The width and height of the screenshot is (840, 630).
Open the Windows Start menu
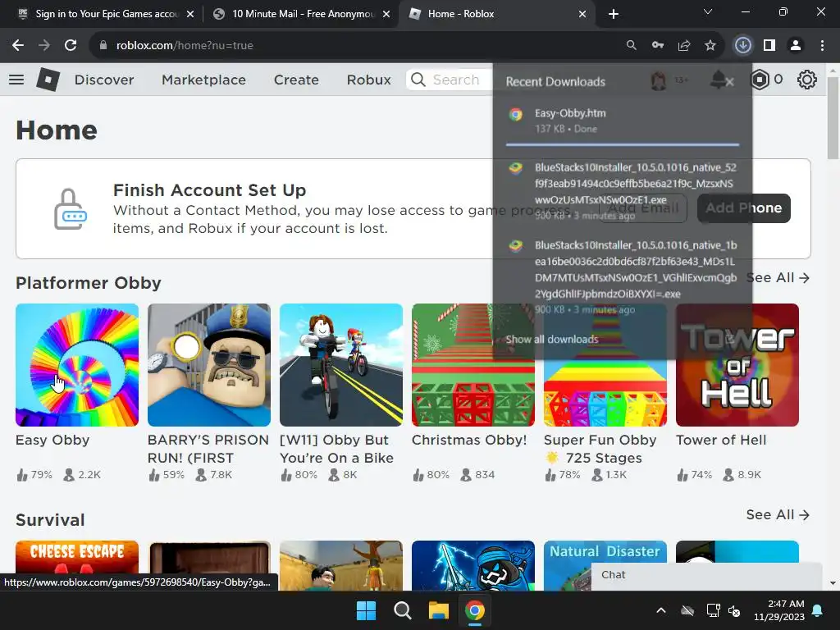367,610
